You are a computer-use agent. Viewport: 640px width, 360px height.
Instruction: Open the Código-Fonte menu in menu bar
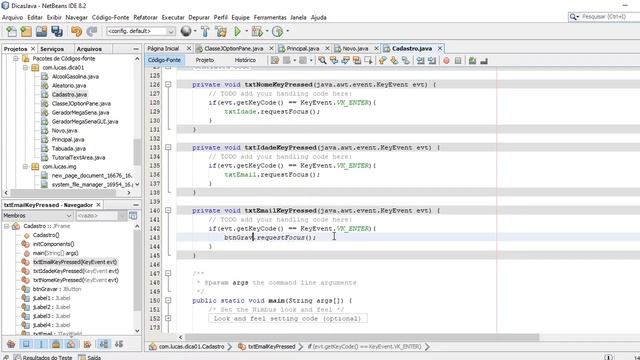coord(110,18)
